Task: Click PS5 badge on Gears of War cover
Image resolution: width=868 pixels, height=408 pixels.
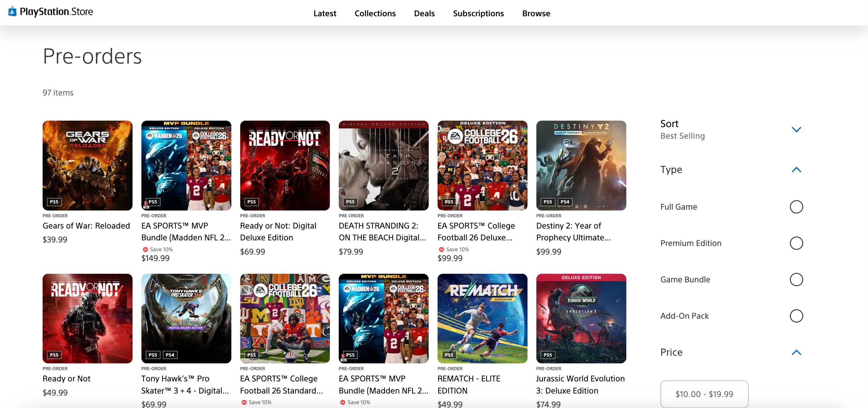Action: [x=54, y=202]
